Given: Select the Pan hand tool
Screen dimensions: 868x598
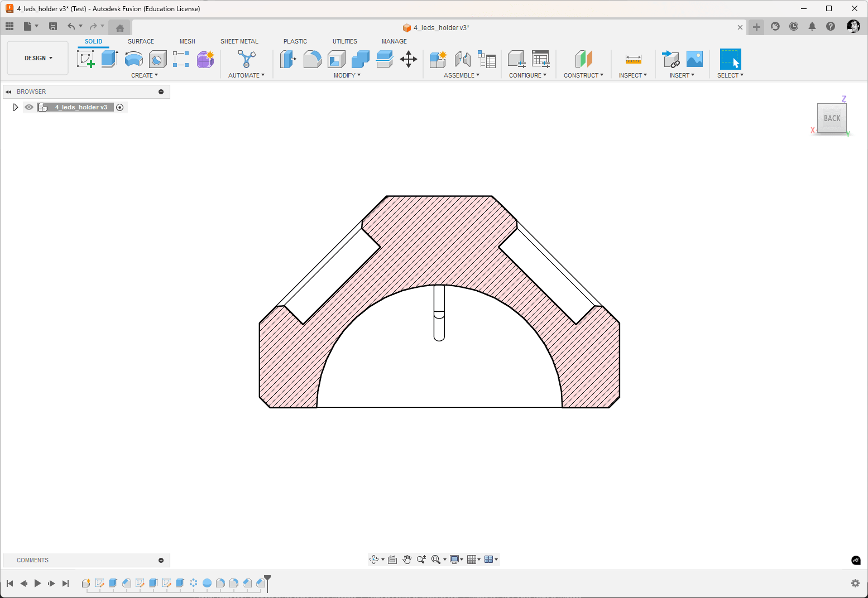Looking at the screenshot, I should click(x=407, y=560).
